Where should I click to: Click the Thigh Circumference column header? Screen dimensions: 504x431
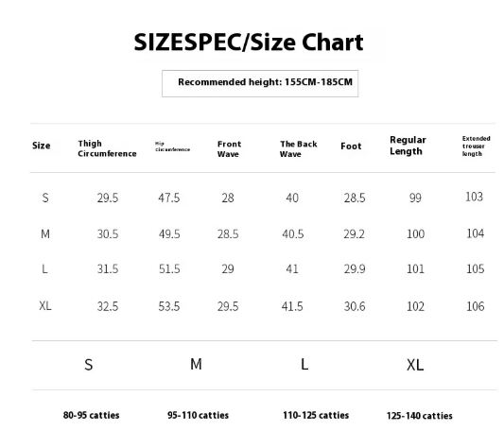(x=107, y=148)
